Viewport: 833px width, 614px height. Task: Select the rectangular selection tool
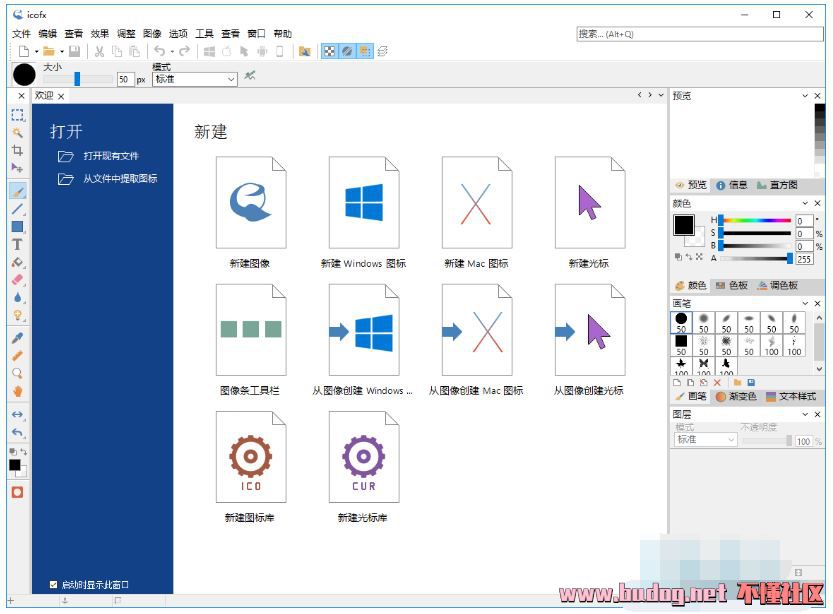tap(18, 115)
